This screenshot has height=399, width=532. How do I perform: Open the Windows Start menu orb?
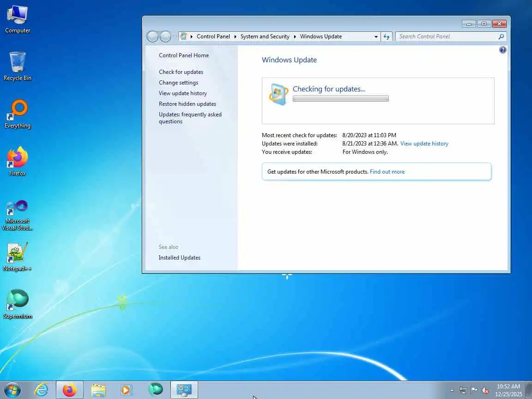tap(12, 390)
